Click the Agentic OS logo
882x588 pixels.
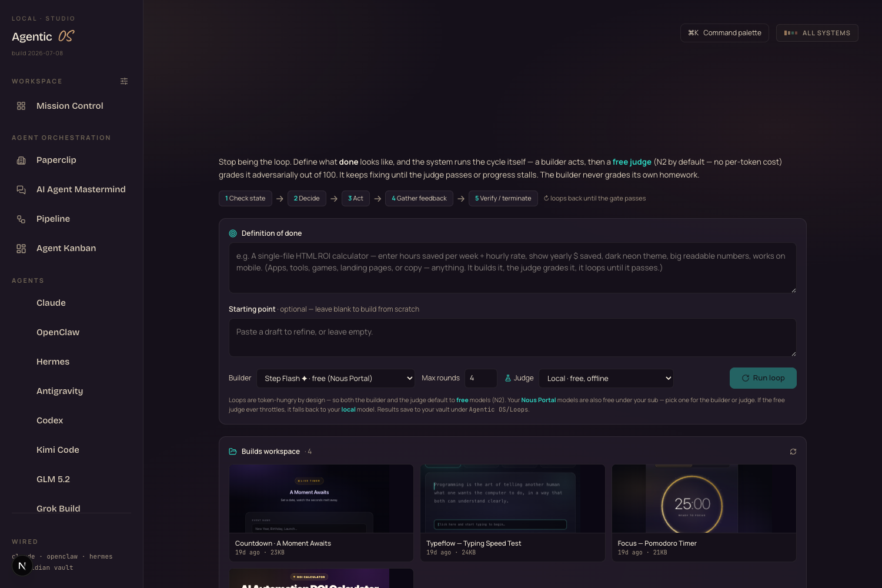tap(44, 36)
